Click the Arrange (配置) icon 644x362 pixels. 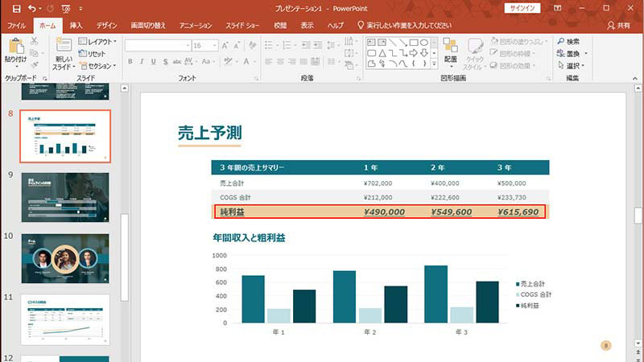coord(450,46)
